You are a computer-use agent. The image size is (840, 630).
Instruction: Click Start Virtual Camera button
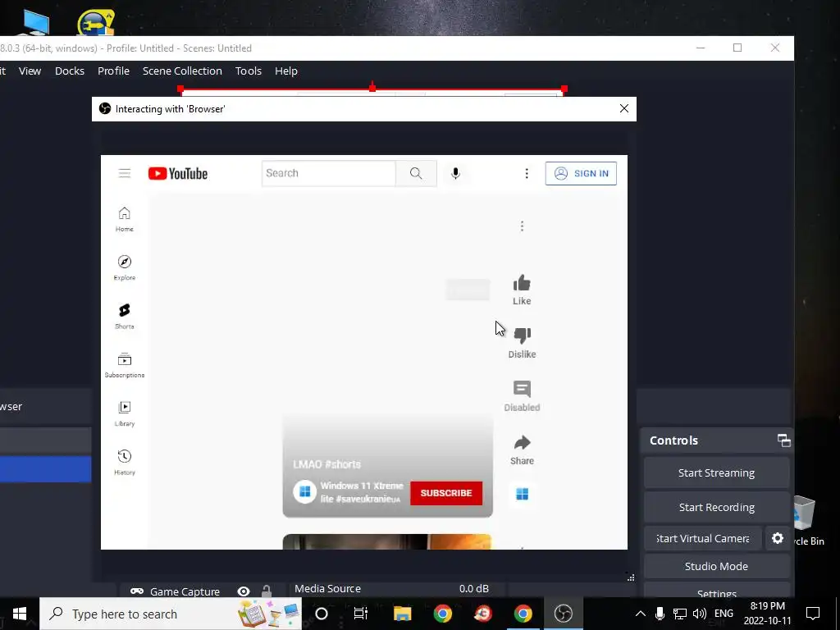(703, 538)
